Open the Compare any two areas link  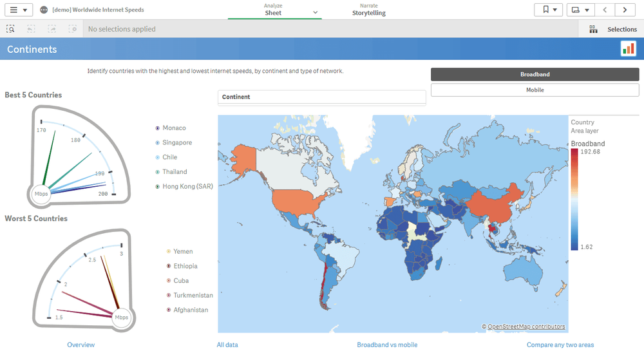(x=560, y=345)
